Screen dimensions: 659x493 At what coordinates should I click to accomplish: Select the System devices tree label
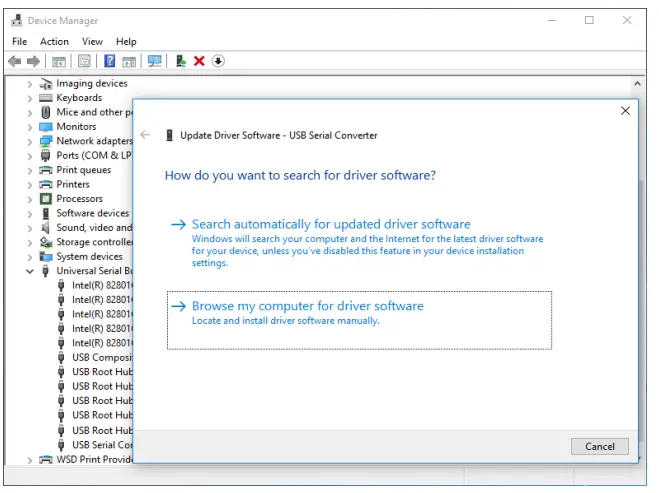pyautogui.click(x=89, y=256)
